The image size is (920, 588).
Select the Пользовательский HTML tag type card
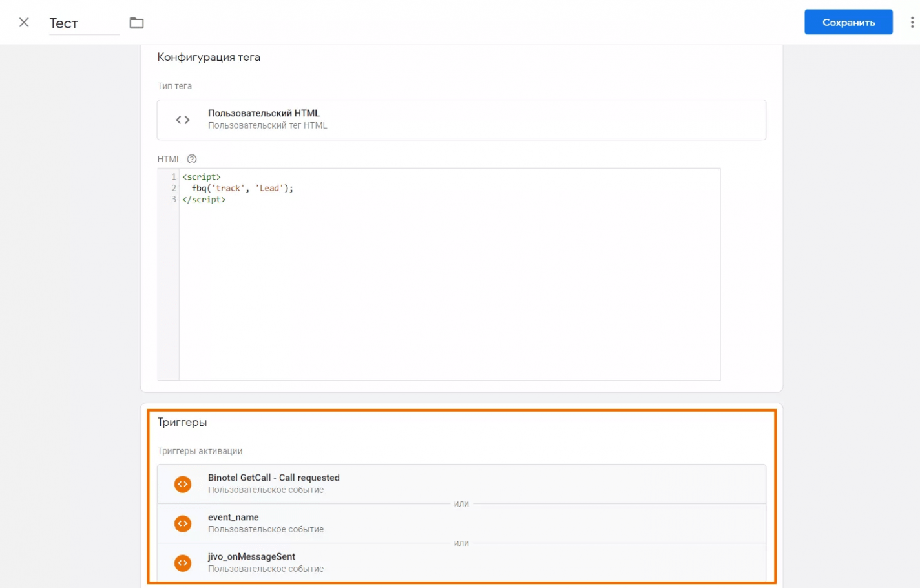461,120
